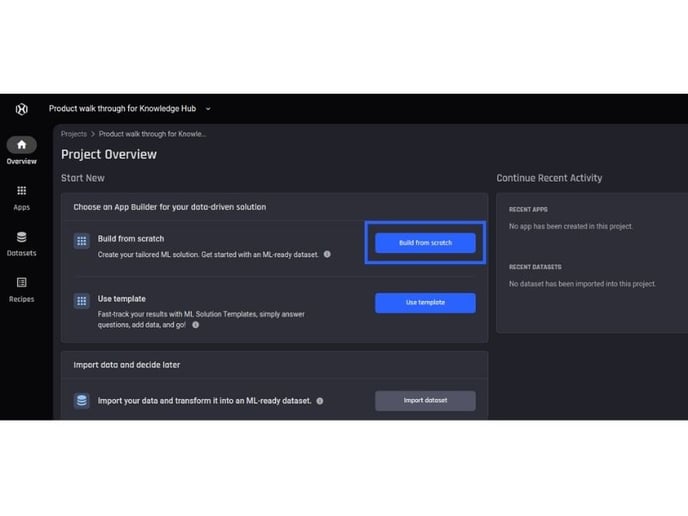Click 'Fast-track your results with ML Solution Templates' description
Screen dimensions: 688x516
201,319
